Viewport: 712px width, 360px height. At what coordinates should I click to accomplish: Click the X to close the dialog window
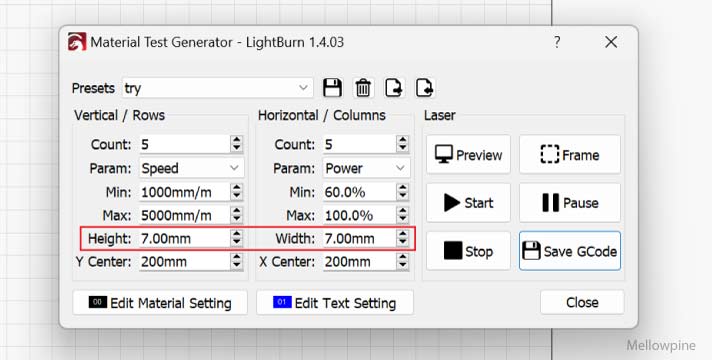(611, 42)
